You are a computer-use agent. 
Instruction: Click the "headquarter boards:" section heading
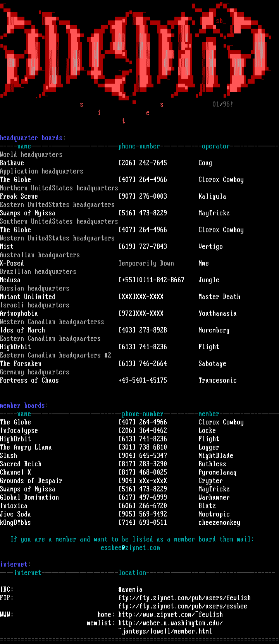click(33, 138)
